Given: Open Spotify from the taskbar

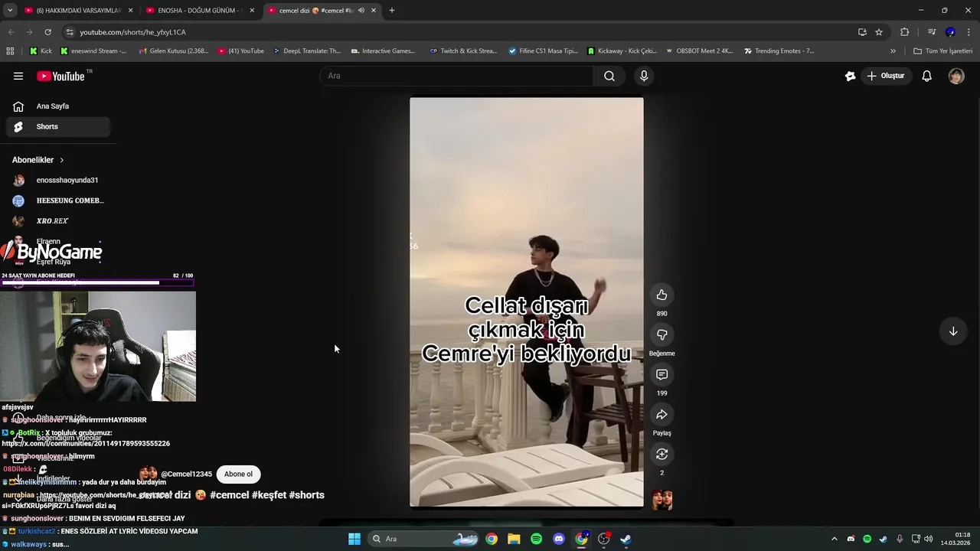Looking at the screenshot, I should pyautogui.click(x=536, y=539).
